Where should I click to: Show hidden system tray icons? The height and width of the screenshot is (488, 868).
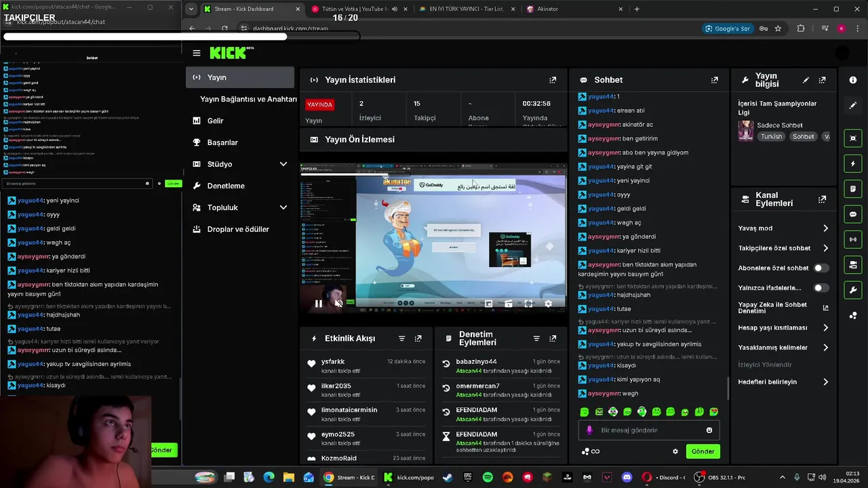[x=782, y=477]
